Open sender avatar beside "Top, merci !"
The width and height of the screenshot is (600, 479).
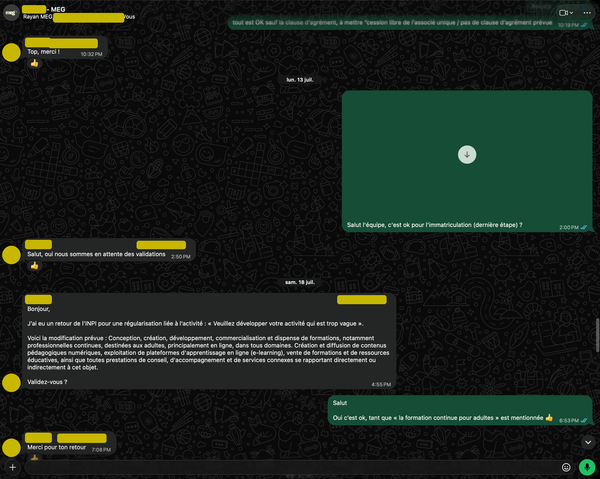click(11, 53)
